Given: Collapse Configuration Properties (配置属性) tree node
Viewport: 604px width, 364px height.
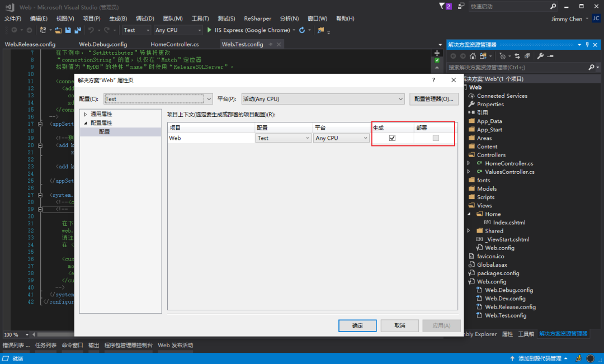Looking at the screenshot, I should click(x=86, y=123).
